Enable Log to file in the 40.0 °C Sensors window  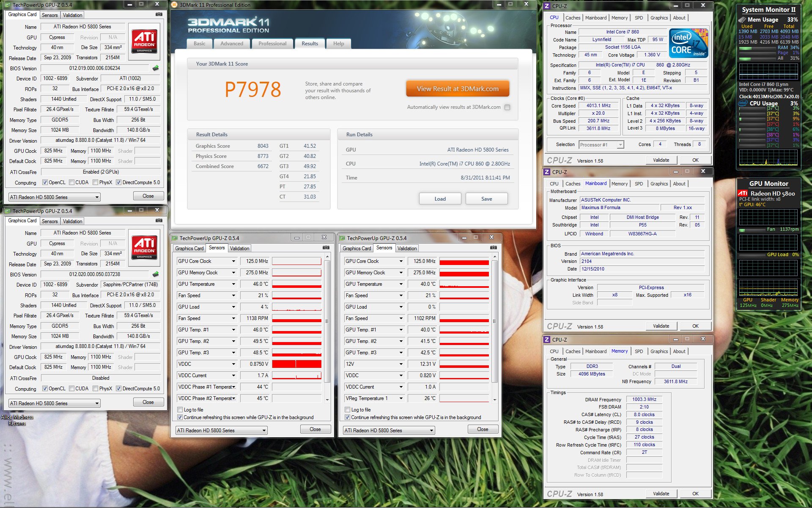tap(348, 410)
